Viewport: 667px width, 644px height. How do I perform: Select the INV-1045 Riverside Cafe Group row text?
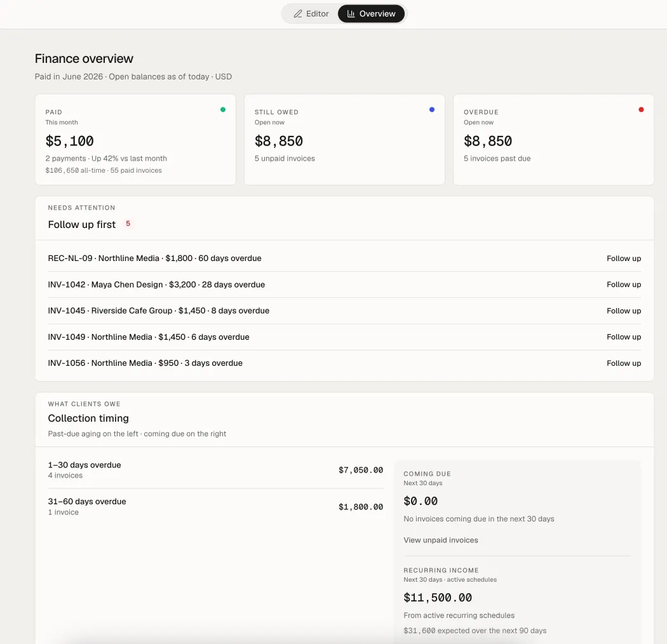click(x=159, y=311)
